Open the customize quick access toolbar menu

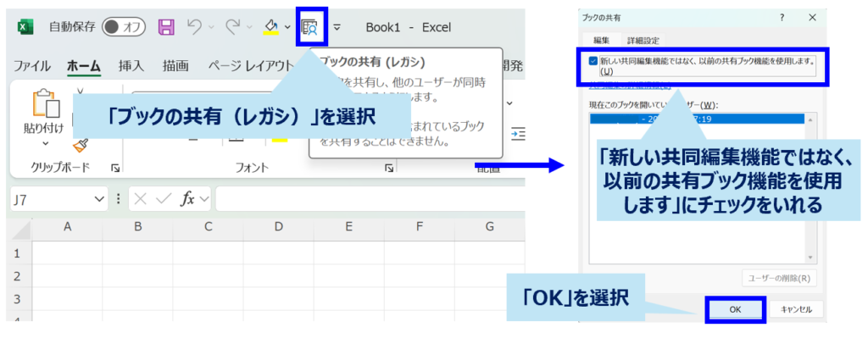click(337, 27)
